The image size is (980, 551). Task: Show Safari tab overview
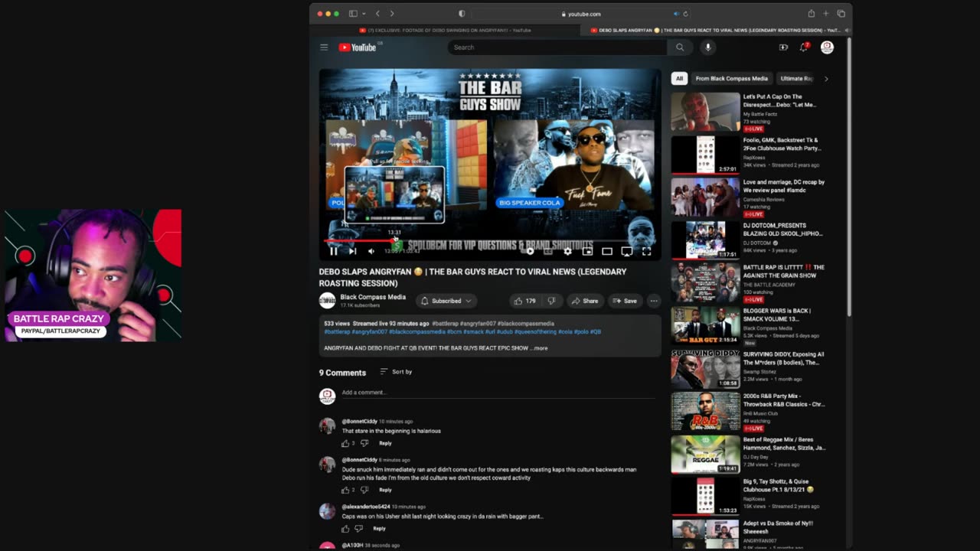click(x=841, y=14)
